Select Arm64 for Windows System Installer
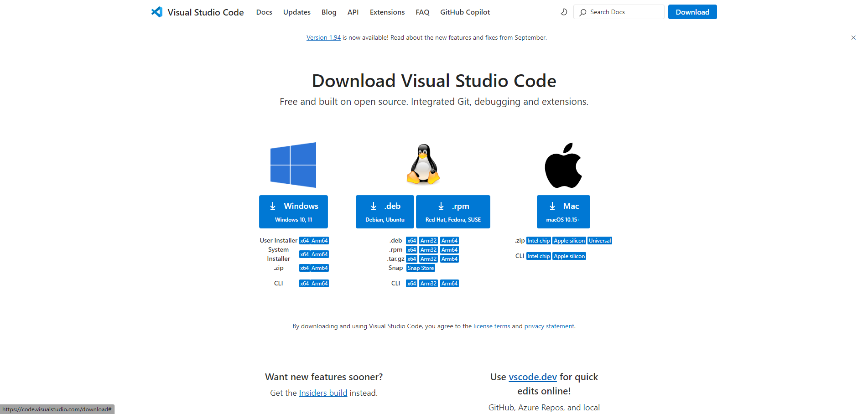The image size is (868, 414). [319, 254]
